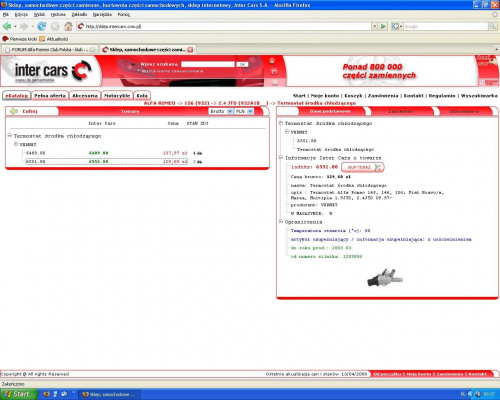
Task: Click in the Wpisz szukaną search field
Action: (208, 64)
